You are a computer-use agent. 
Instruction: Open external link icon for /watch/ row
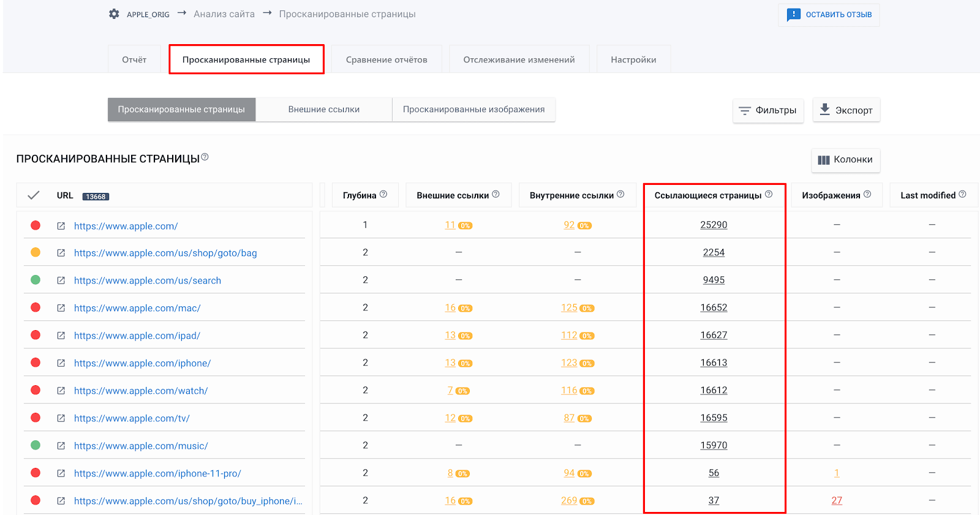(61, 391)
